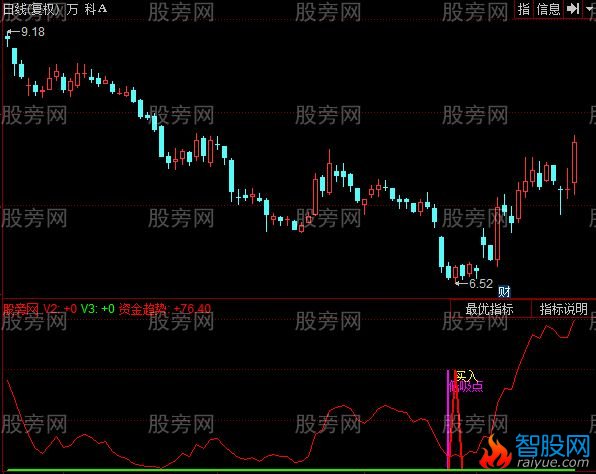Viewport: 596px width, 474px height.
Task: Click the yellow 买入 signal label
Action: 466,376
